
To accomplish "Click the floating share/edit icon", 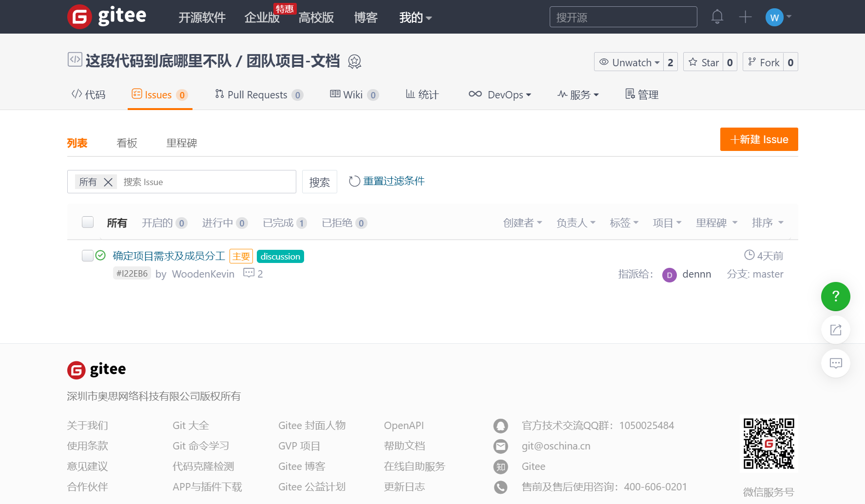I will 835,330.
